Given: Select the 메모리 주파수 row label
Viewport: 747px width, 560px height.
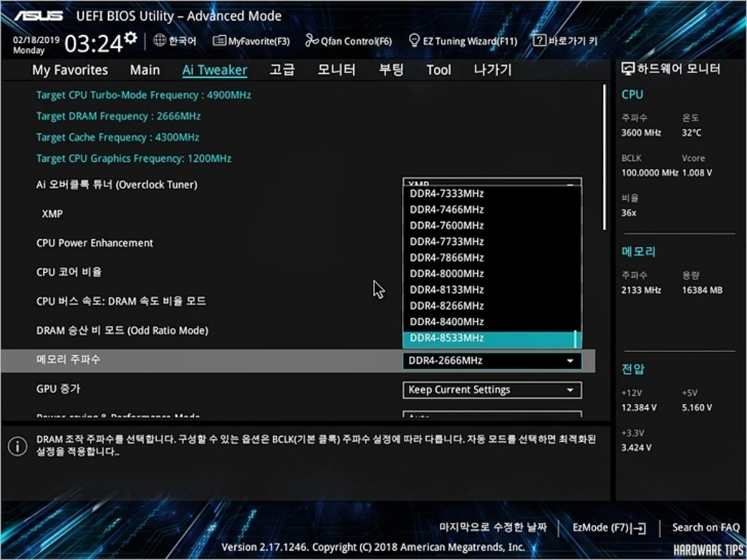Looking at the screenshot, I should pyautogui.click(x=69, y=359).
